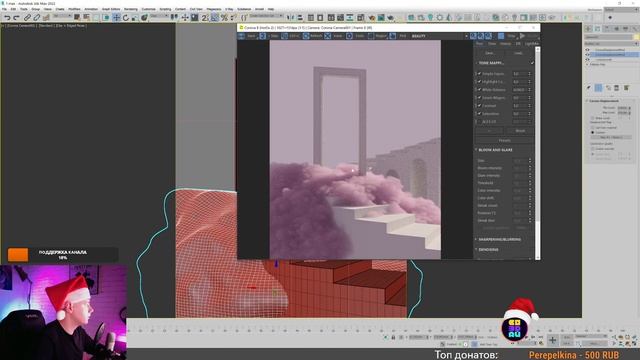Click the object color swatch in command panel

tap(636, 37)
